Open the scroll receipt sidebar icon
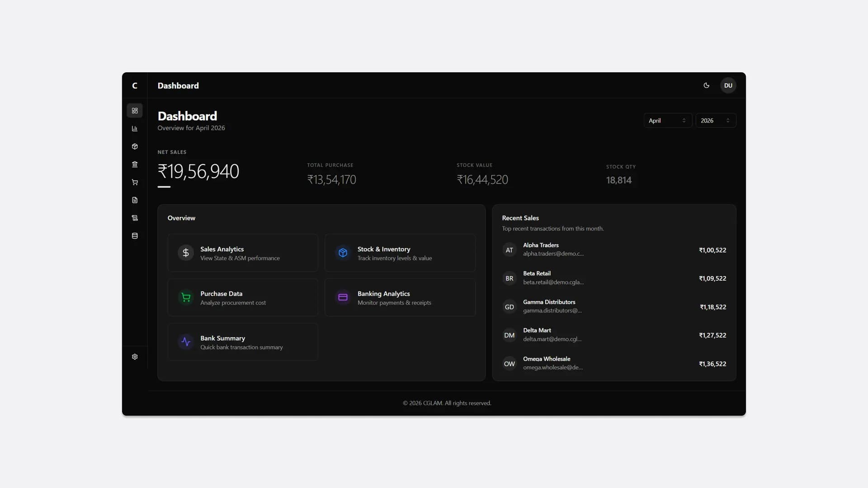The image size is (868, 488). (135, 218)
